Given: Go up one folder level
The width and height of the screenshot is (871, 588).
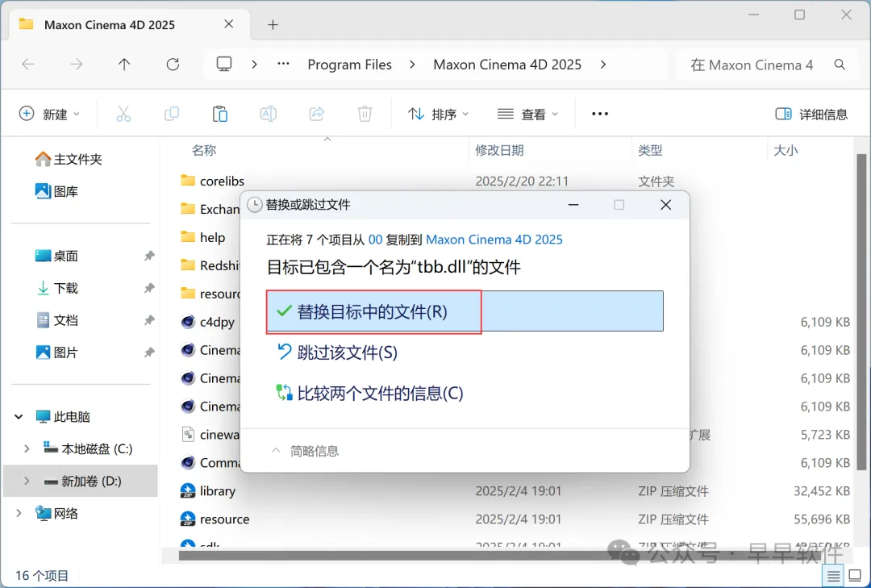Looking at the screenshot, I should pos(124,65).
